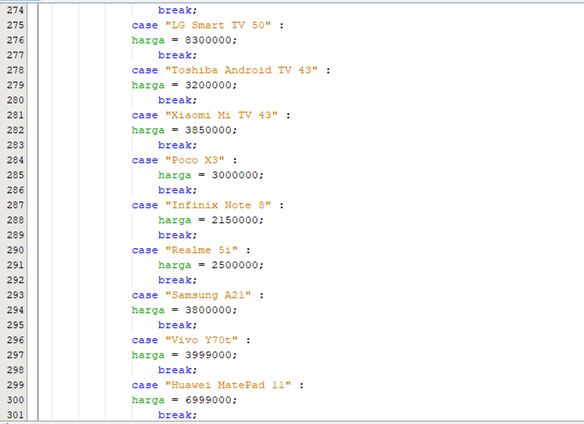
Task: Place cursor on value 8300000
Action: [x=208, y=40]
